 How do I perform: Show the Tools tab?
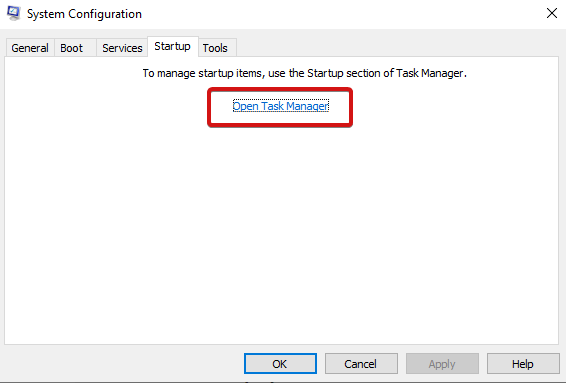pos(215,48)
